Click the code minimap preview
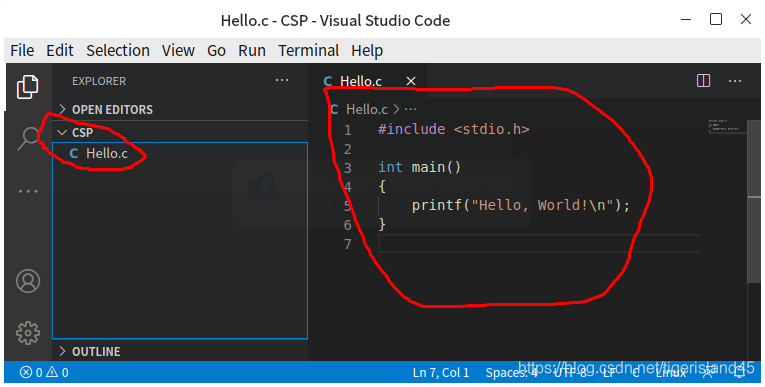Screen dimensions: 765x387 (726, 126)
